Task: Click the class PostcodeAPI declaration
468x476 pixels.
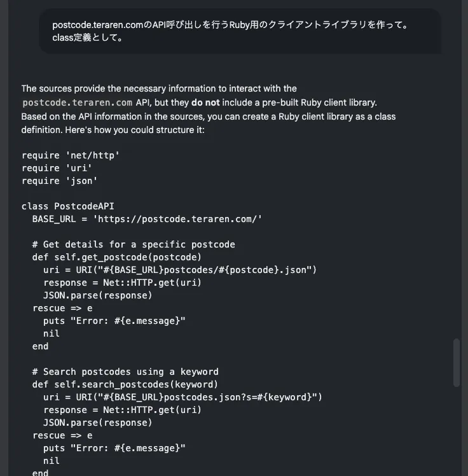Action: tap(68, 206)
